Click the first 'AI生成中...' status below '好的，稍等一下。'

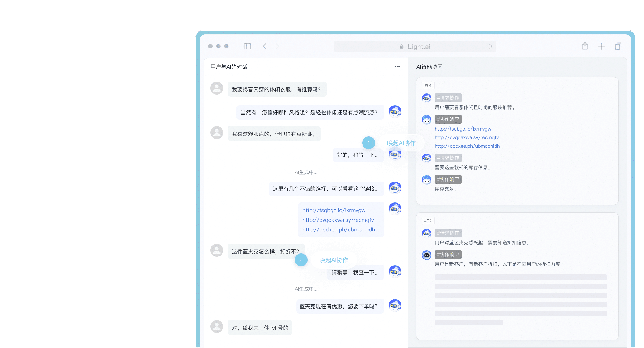click(306, 172)
